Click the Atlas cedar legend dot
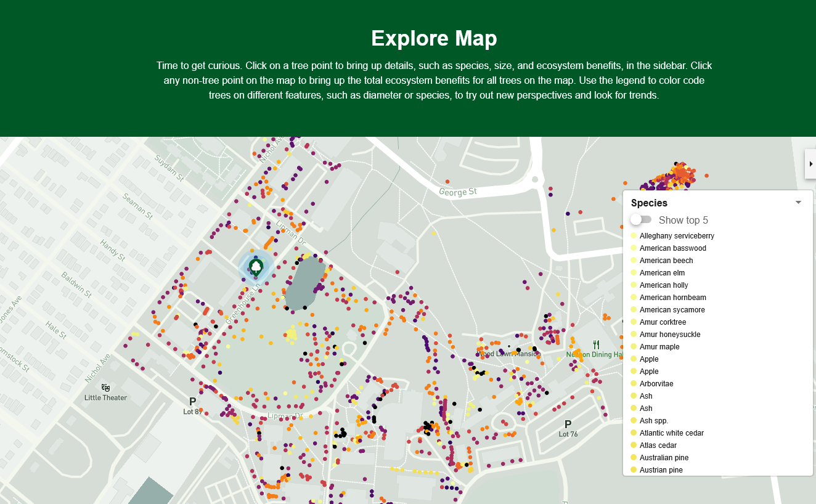816x504 pixels. (634, 445)
